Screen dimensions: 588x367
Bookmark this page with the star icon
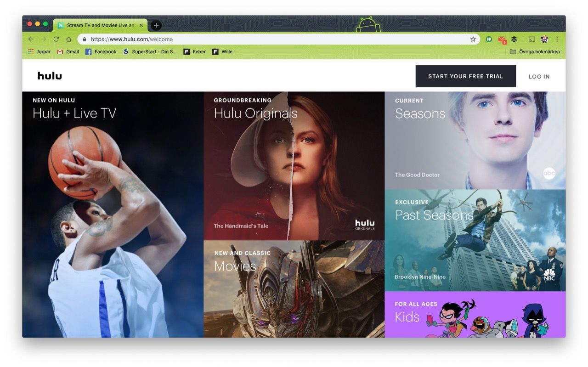473,40
